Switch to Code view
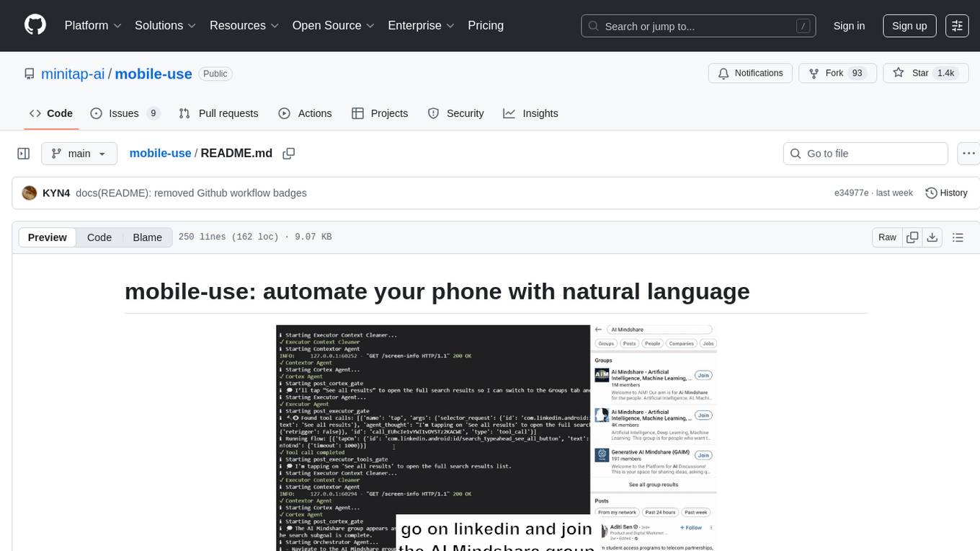The width and height of the screenshot is (980, 551). [99, 237]
